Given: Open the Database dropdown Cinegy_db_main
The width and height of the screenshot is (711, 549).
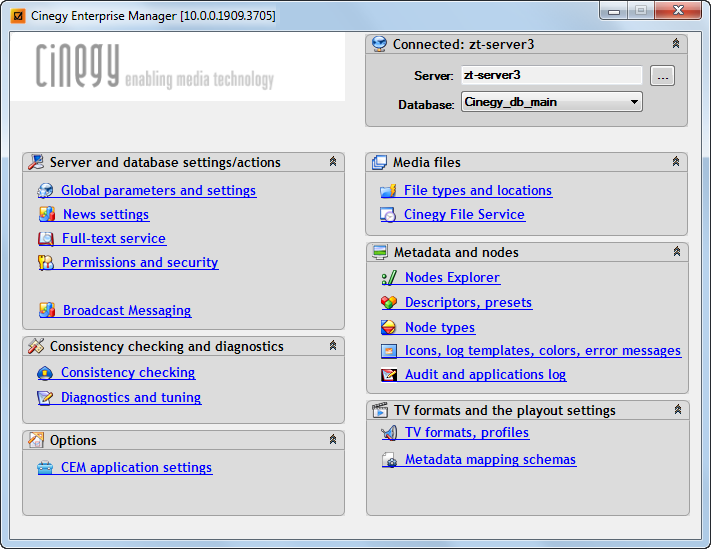Looking at the screenshot, I should [x=552, y=102].
